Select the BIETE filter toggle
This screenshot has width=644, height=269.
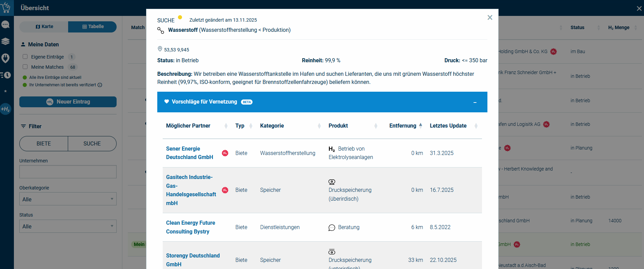[x=44, y=144]
